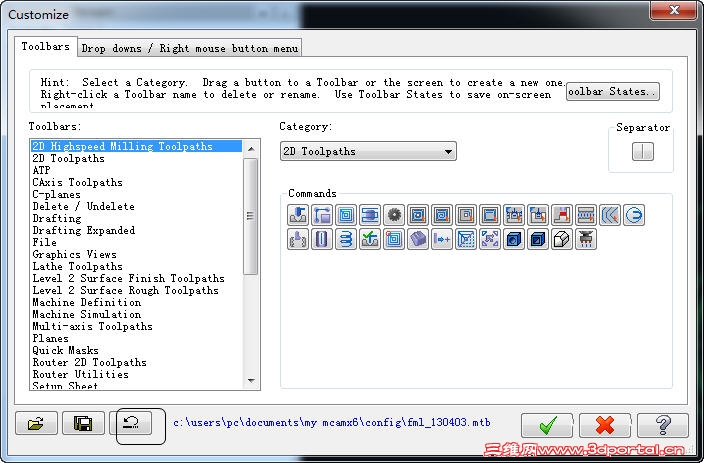Select the white wireframe block icon
This screenshot has height=463, width=704.
[x=562, y=239]
